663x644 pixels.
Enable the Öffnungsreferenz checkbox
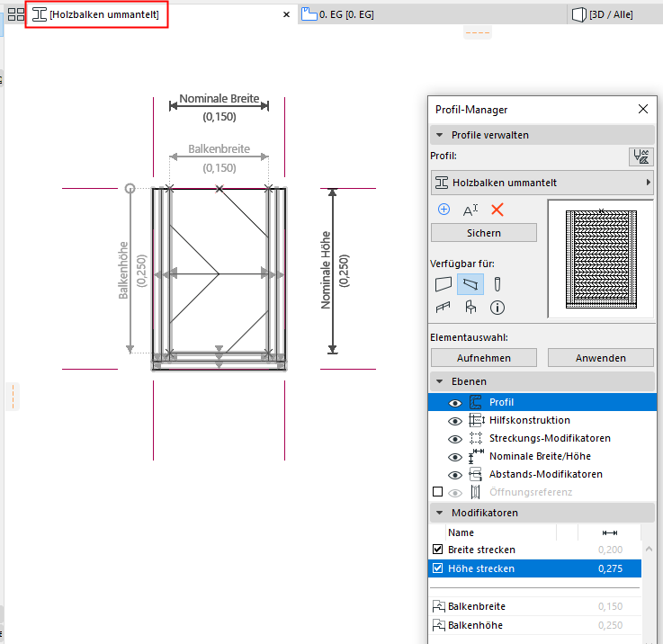[x=437, y=492]
